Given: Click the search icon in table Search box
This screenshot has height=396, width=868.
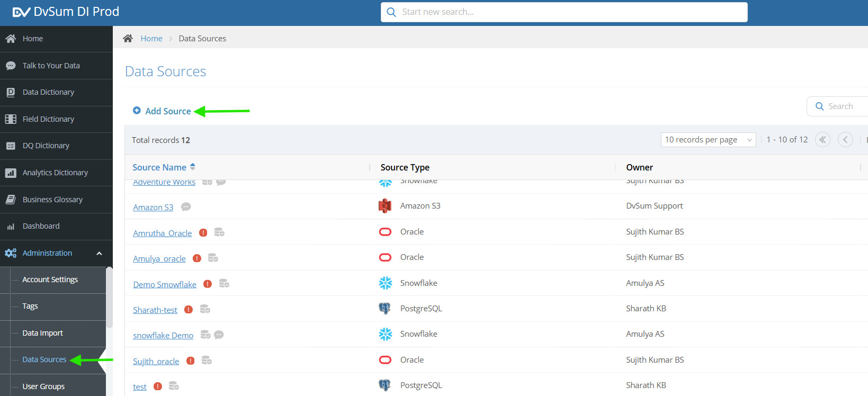Looking at the screenshot, I should [820, 106].
